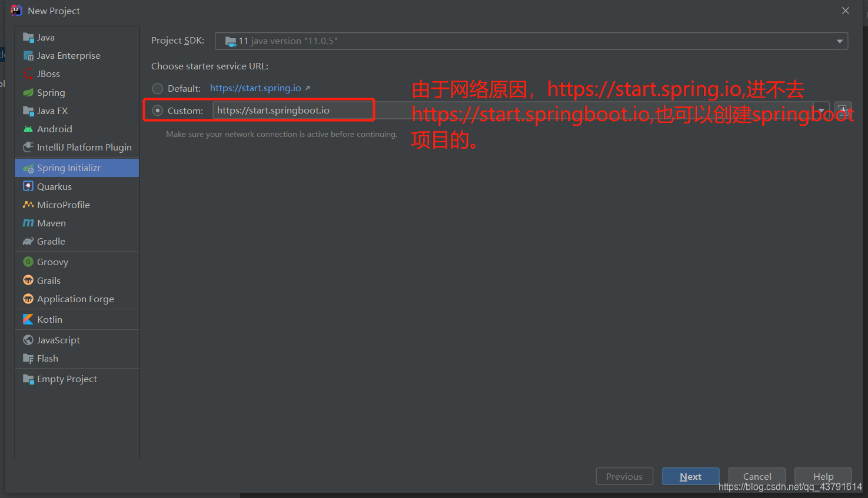
Task: Select the Maven icon
Action: click(28, 223)
